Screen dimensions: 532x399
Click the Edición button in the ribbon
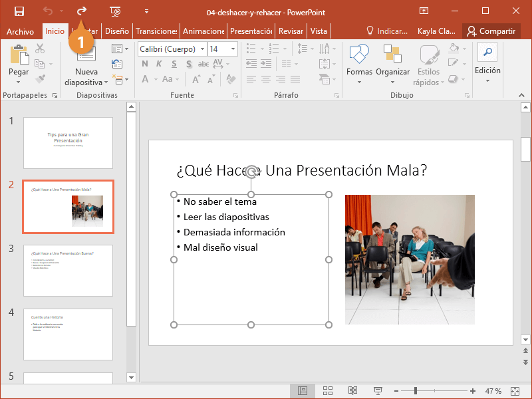[487, 63]
